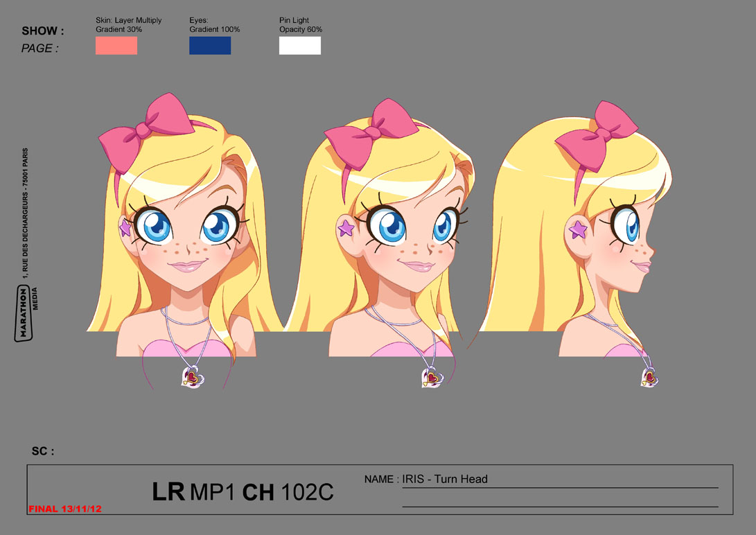The height and width of the screenshot is (535, 756).
Task: Click the heart pendant on profile view
Action: click(x=649, y=376)
